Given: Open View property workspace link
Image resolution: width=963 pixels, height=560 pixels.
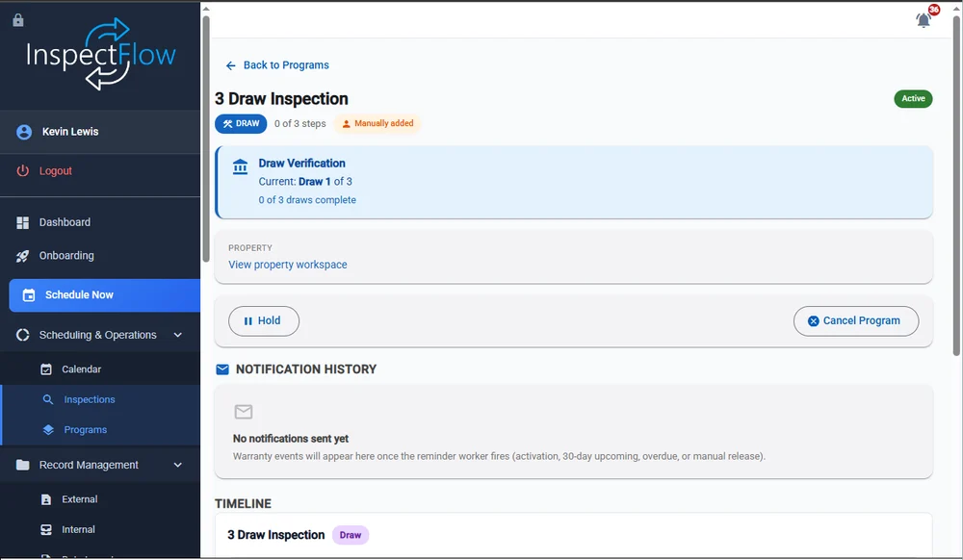Looking at the screenshot, I should click(x=287, y=265).
